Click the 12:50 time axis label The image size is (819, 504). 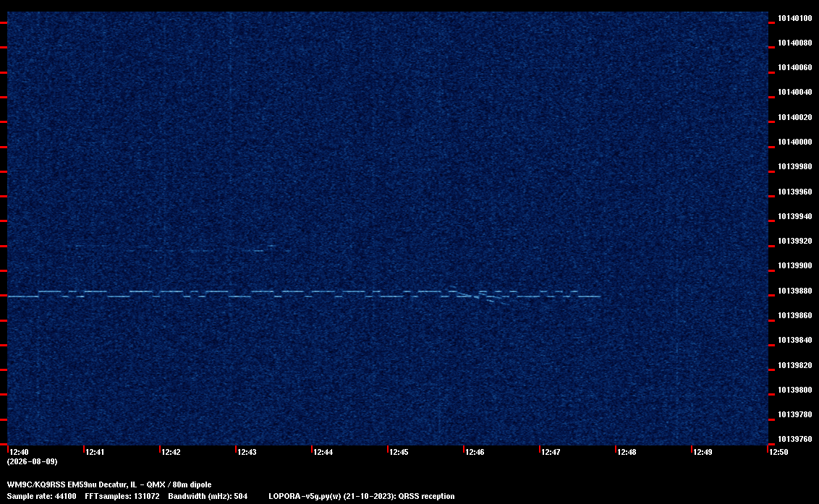[x=778, y=452]
